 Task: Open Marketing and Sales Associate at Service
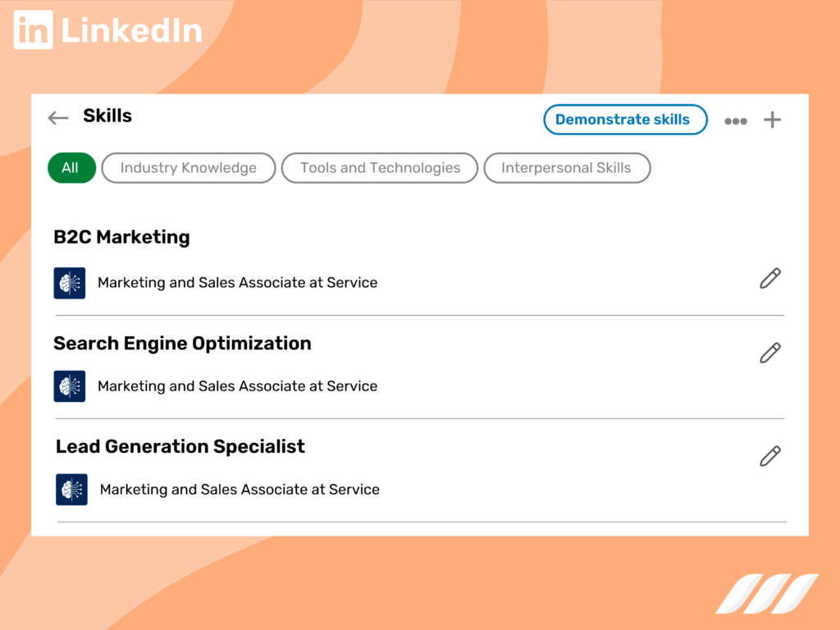237,282
